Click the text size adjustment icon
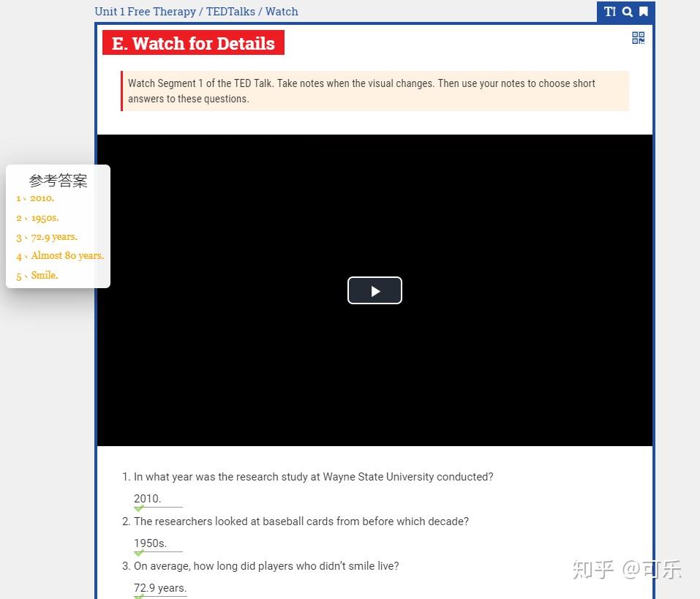The height and width of the screenshot is (599, 700). coord(609,12)
